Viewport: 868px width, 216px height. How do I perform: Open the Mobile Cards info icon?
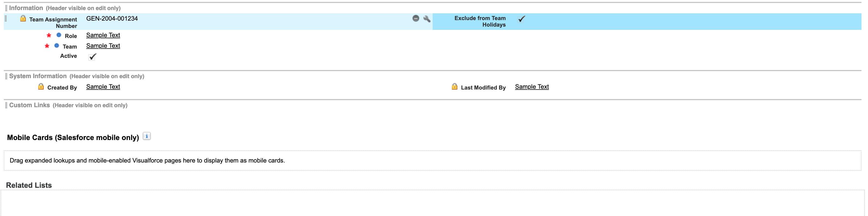click(x=146, y=136)
